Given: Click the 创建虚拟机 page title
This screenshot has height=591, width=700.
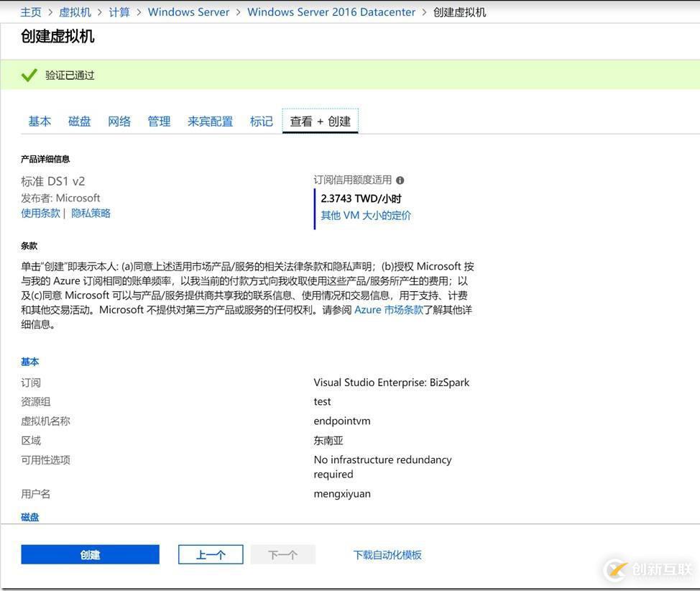Looking at the screenshot, I should pos(57,36).
